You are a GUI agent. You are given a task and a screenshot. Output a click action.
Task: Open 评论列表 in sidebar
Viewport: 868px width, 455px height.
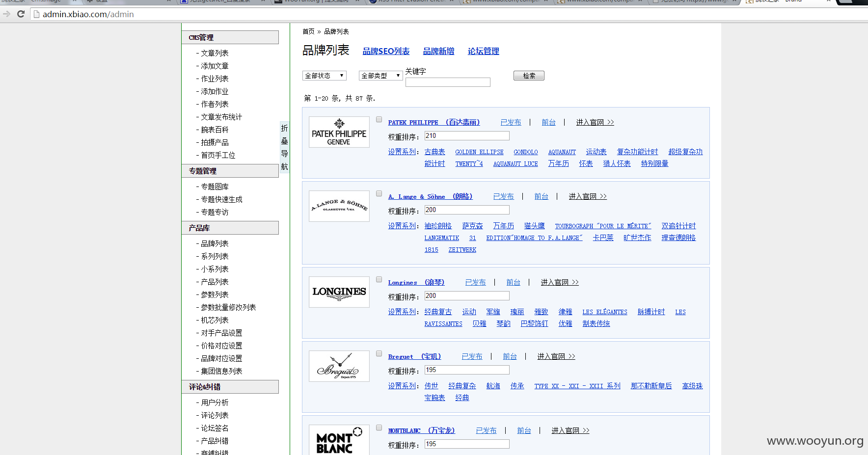point(215,415)
